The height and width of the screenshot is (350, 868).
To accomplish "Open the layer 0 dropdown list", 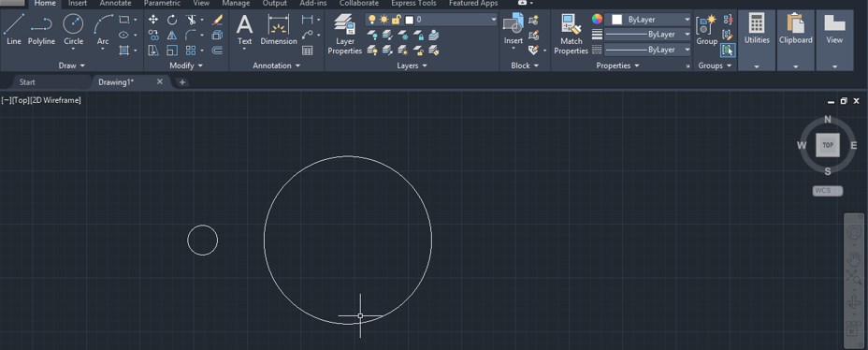I will pyautogui.click(x=494, y=20).
